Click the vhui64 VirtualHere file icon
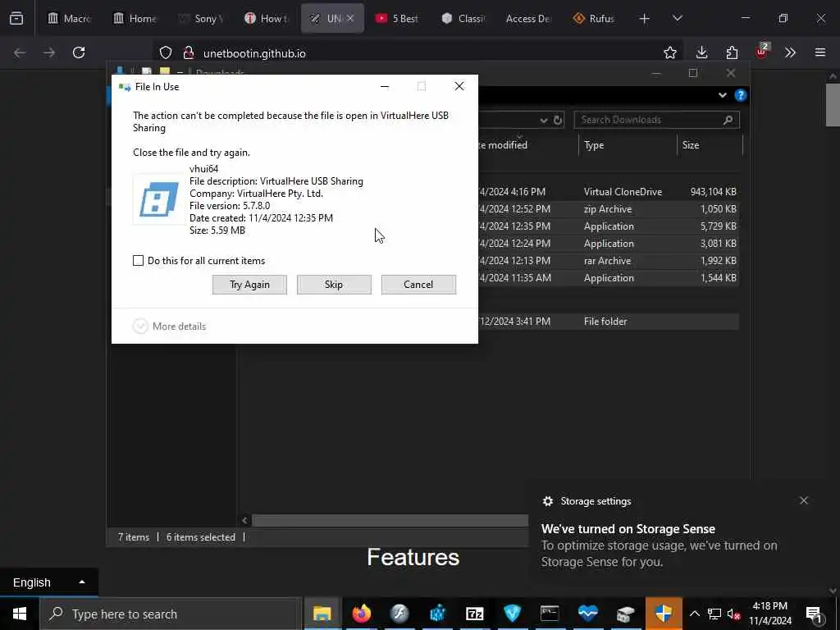840x630 pixels. pyautogui.click(x=159, y=199)
